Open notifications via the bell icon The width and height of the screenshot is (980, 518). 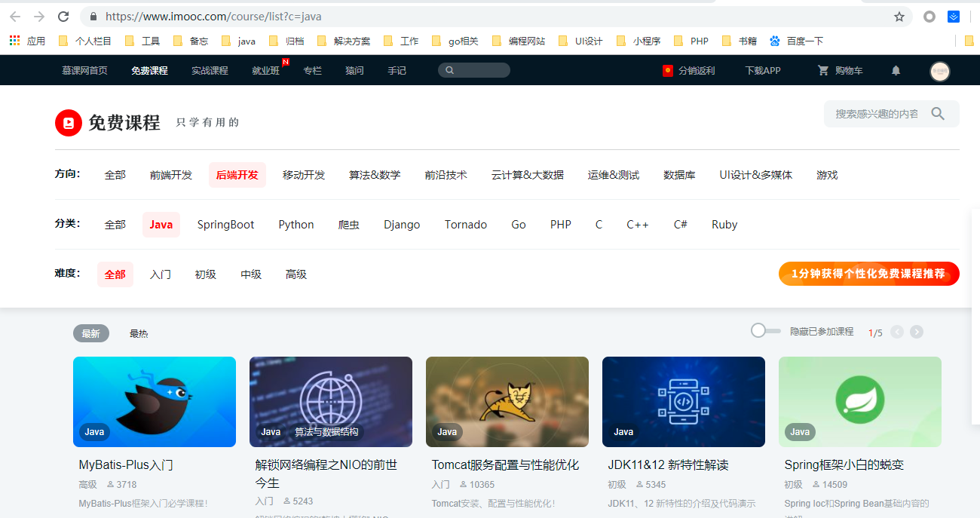point(895,70)
